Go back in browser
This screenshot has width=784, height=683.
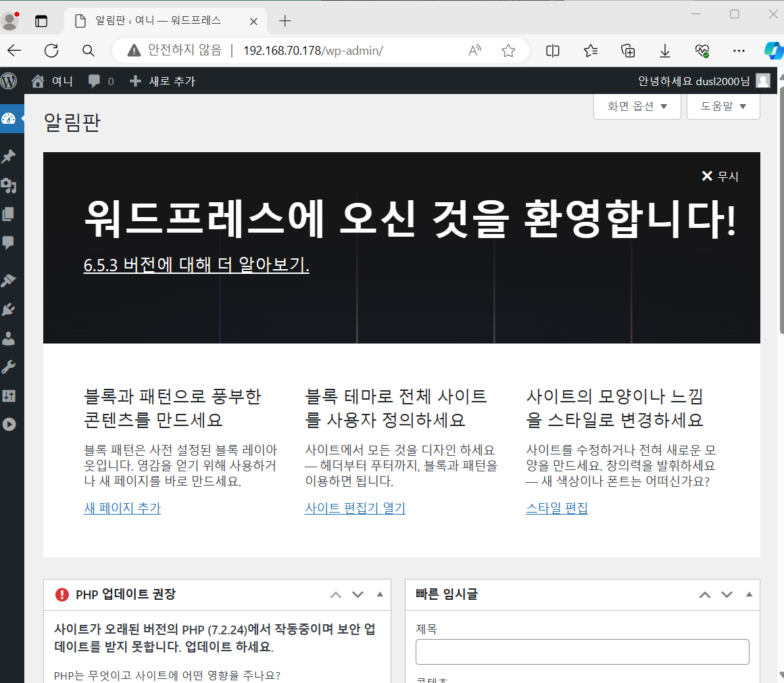click(14, 51)
